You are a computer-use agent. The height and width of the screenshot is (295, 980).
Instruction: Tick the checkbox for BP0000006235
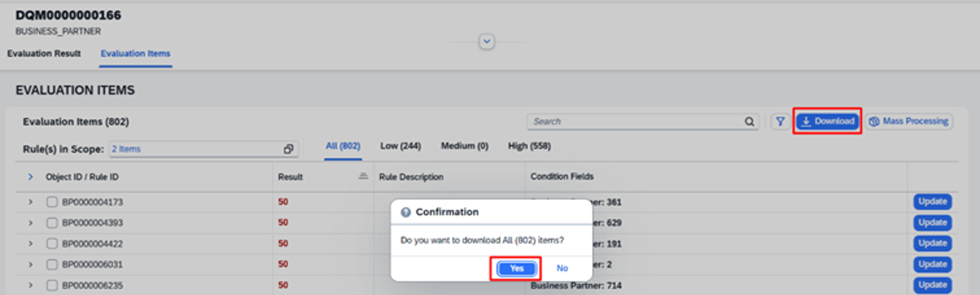click(x=52, y=285)
